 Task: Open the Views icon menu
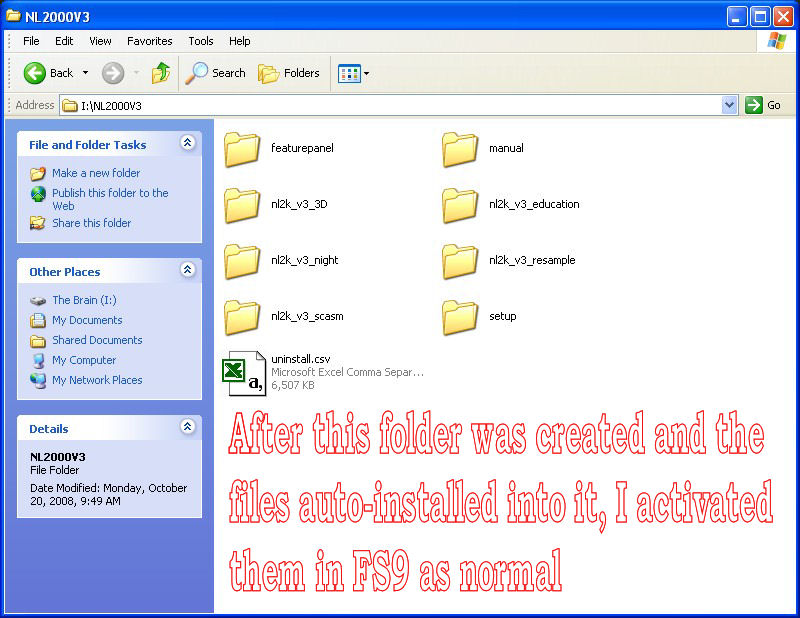[349, 74]
